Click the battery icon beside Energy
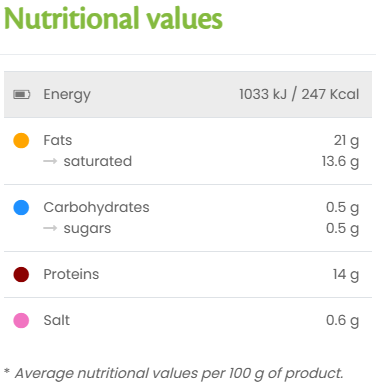The width and height of the screenshot is (376, 386). (x=22, y=95)
